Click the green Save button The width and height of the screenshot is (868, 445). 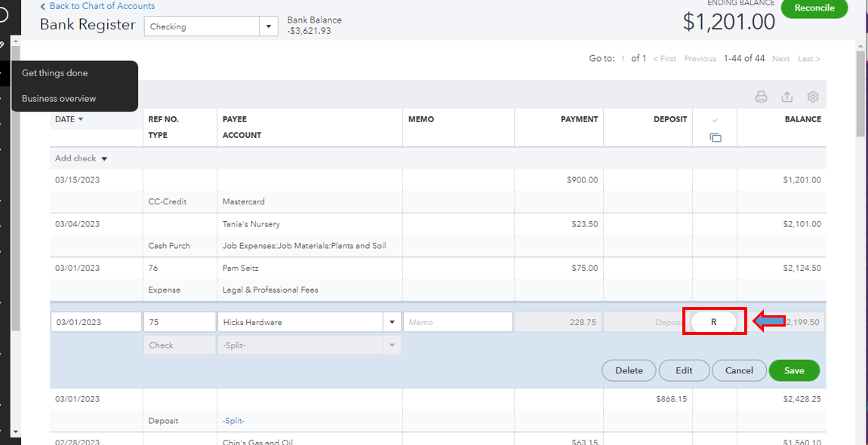(794, 370)
